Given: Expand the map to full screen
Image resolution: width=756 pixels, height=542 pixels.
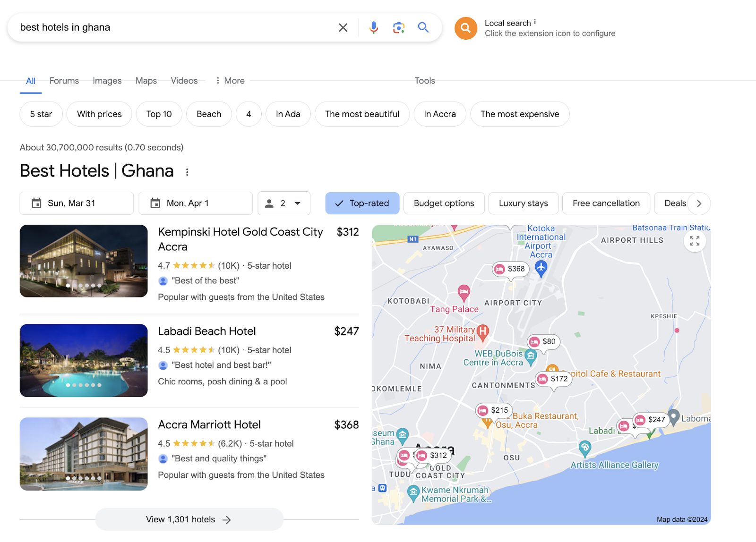Looking at the screenshot, I should pyautogui.click(x=695, y=241).
